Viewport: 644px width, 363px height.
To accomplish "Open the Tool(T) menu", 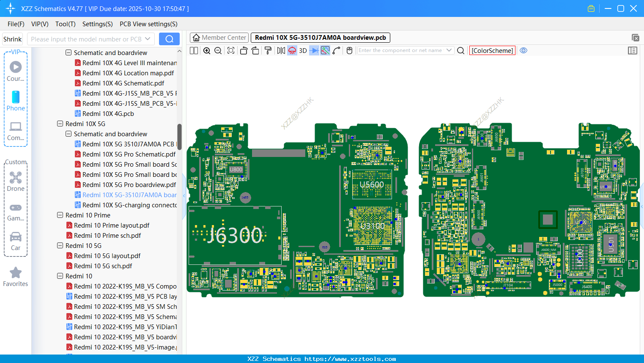I will (65, 24).
